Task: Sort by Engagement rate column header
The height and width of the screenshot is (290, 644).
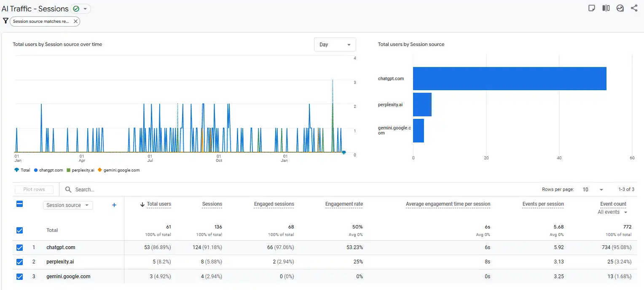Action: pyautogui.click(x=344, y=204)
